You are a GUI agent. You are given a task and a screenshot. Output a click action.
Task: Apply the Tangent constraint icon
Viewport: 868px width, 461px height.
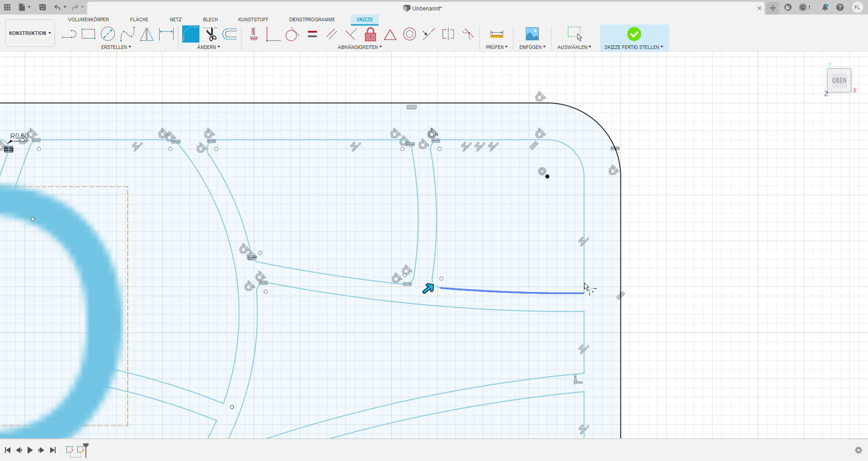coord(292,34)
